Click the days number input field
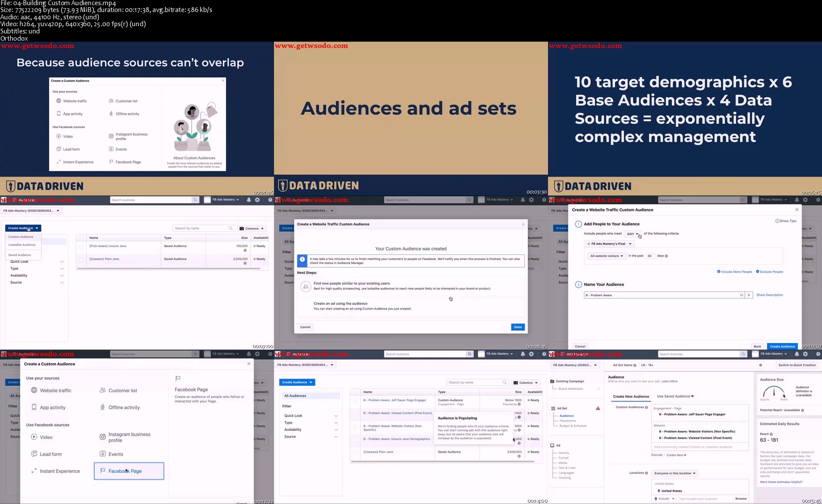Viewport: 822px width, 504px height. pos(649,256)
